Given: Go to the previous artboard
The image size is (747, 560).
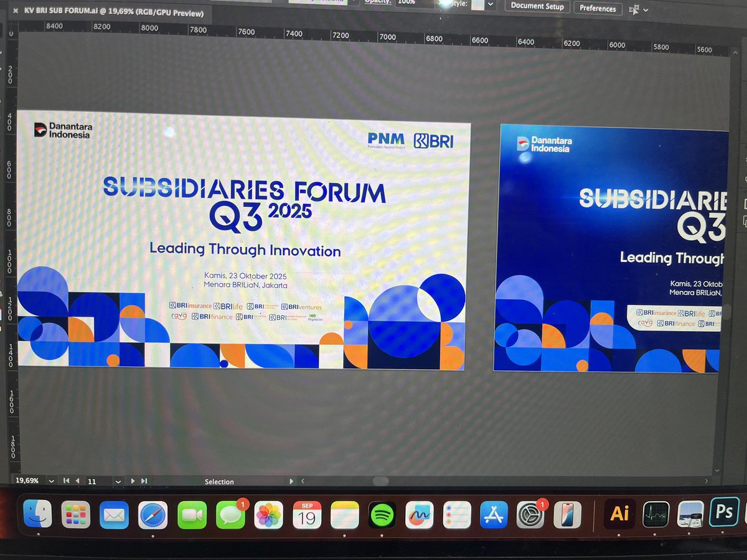Looking at the screenshot, I should 77,481.
